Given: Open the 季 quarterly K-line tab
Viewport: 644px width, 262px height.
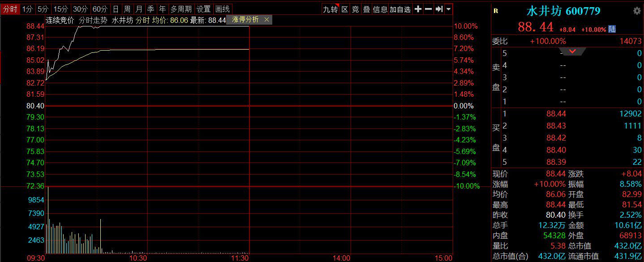Looking at the screenshot, I should 150,9.
